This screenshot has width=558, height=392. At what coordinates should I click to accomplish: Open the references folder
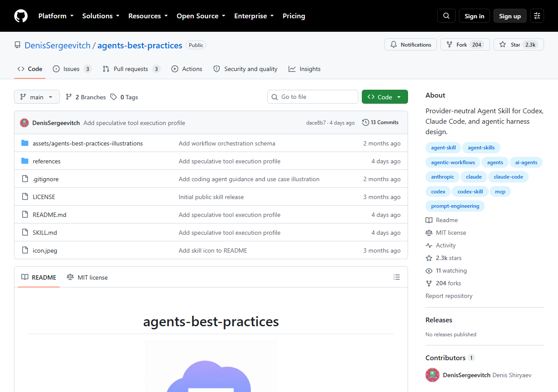click(x=47, y=161)
